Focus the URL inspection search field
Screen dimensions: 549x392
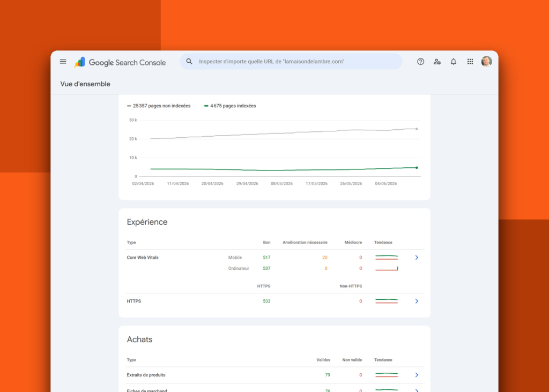291,61
